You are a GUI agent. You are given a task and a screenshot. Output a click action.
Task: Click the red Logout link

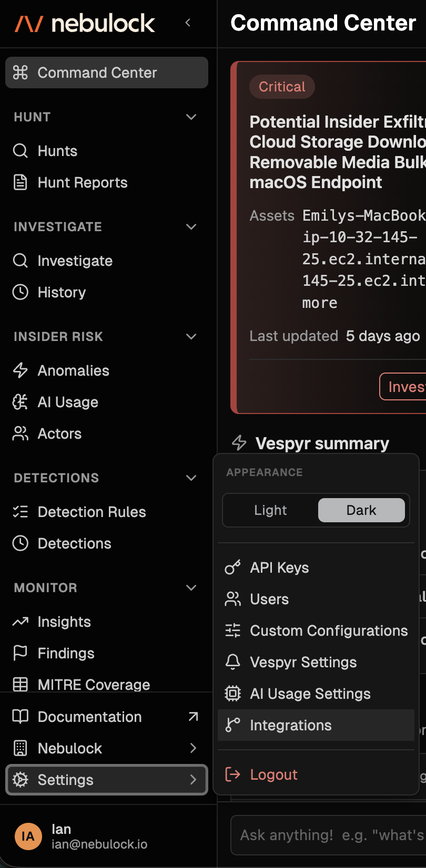273,774
